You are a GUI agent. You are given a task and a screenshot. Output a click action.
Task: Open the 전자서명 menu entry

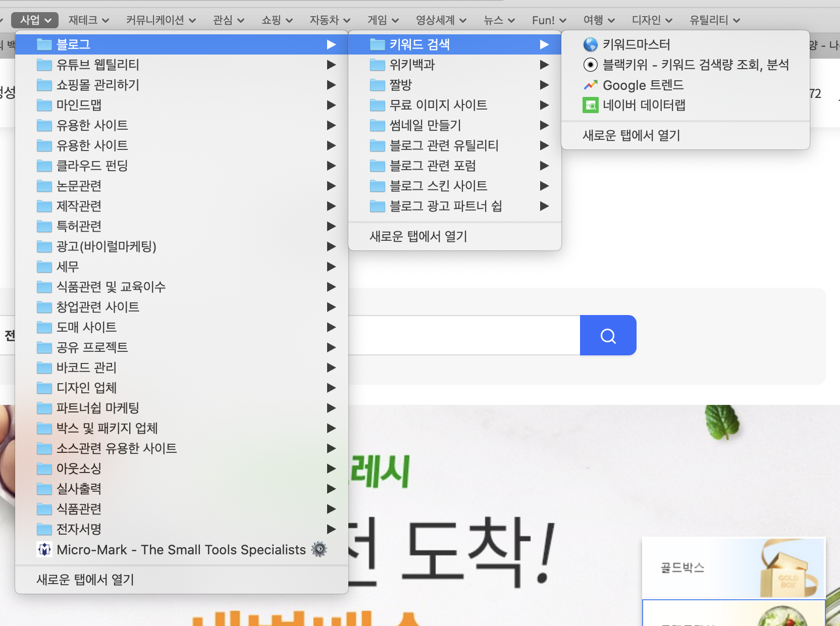coord(182,529)
